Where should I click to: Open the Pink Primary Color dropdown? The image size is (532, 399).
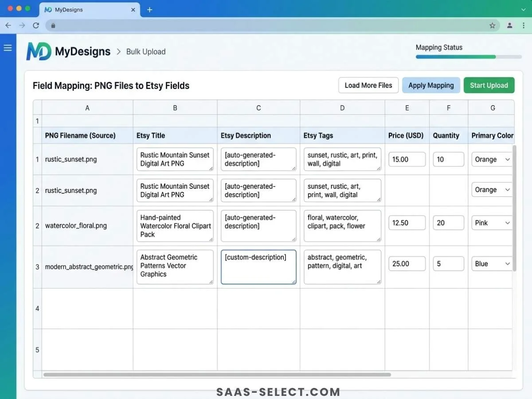click(492, 223)
